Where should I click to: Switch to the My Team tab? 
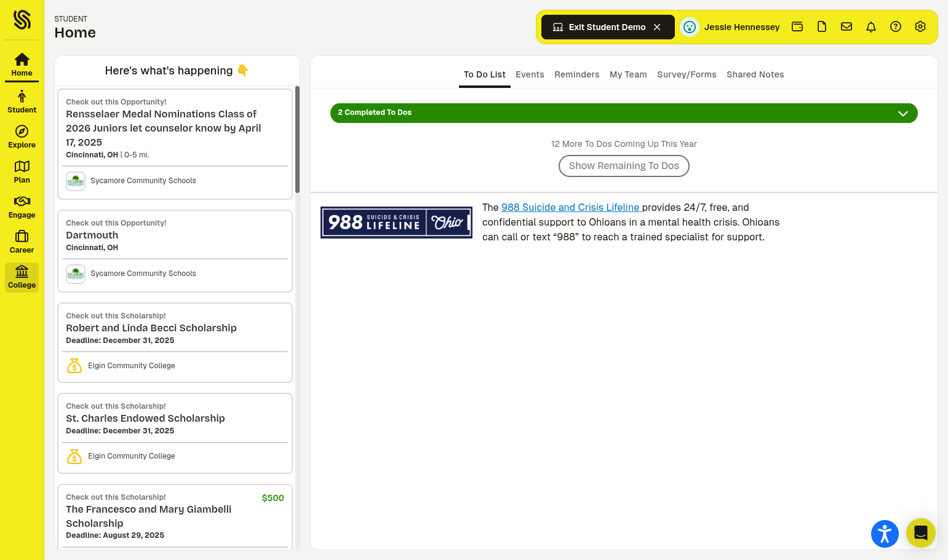[628, 74]
